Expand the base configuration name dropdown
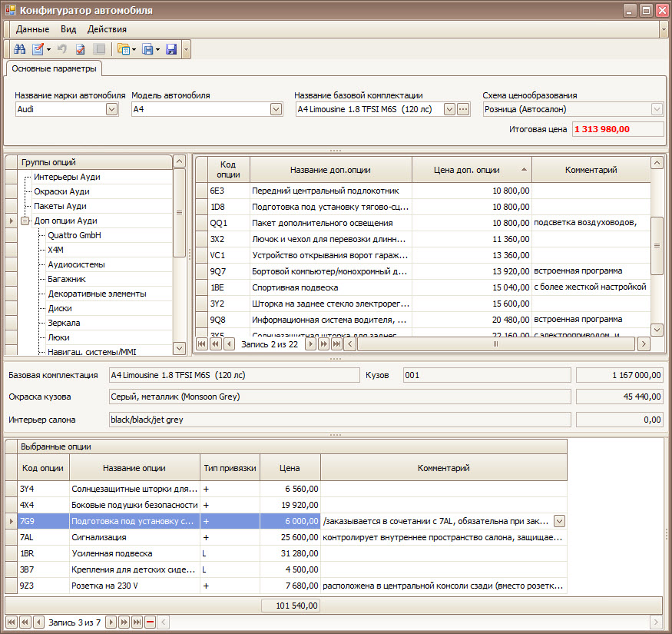The width and height of the screenshot is (672, 634). pos(449,109)
